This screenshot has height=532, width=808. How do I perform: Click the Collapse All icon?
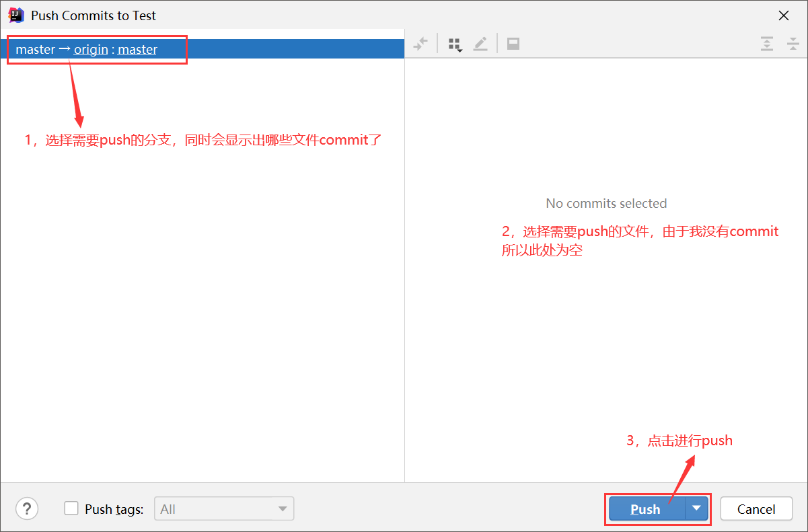tap(793, 44)
